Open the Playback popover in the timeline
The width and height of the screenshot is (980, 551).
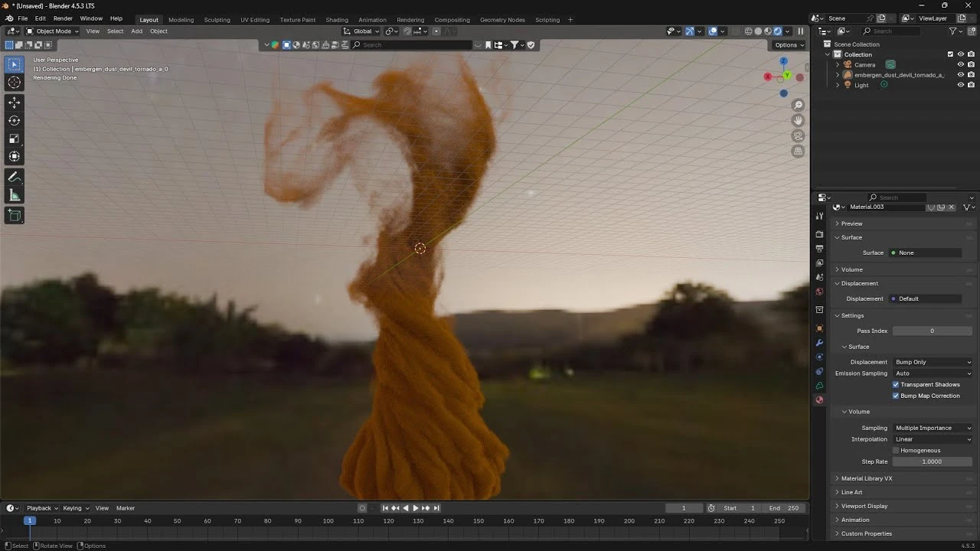tap(42, 508)
